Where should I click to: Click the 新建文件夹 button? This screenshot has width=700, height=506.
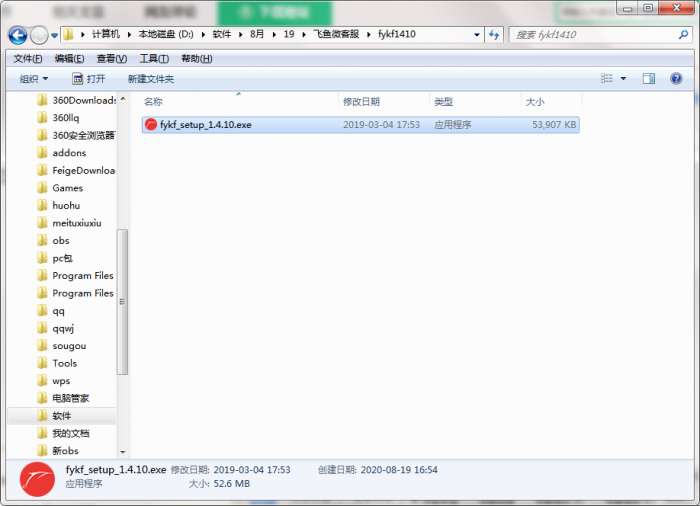pos(151,79)
